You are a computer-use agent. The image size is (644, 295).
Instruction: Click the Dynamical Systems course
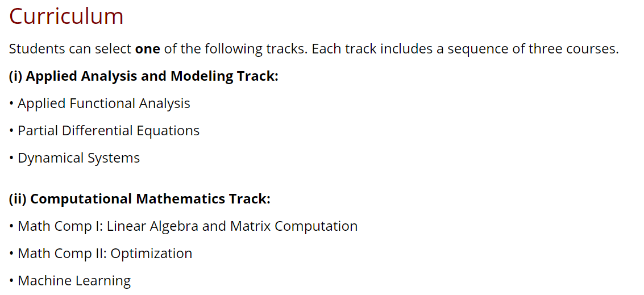coord(78,158)
